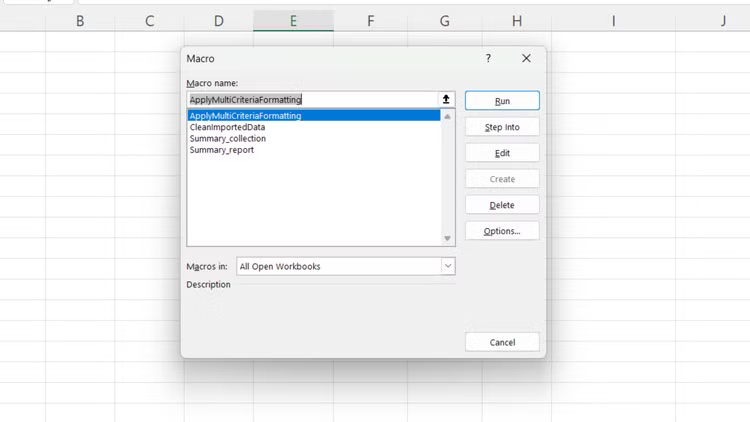Image resolution: width=750 pixels, height=422 pixels.
Task: Click the Macros in dropdown chevron
Action: pos(448,266)
